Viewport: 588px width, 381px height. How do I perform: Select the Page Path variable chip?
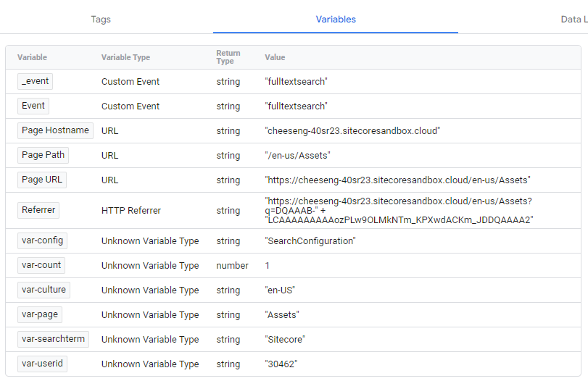click(43, 155)
